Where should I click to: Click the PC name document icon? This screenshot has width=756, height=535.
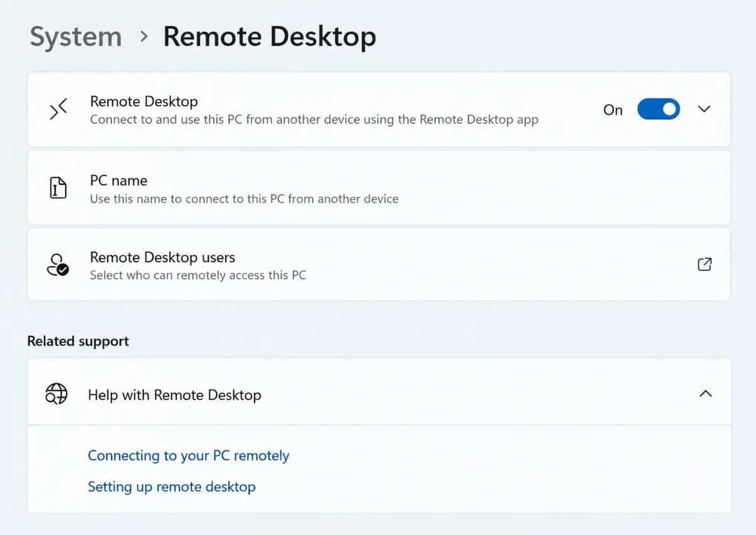pyautogui.click(x=58, y=188)
